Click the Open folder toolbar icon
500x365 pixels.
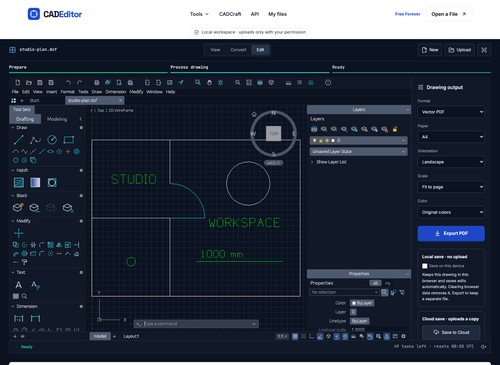click(29, 82)
